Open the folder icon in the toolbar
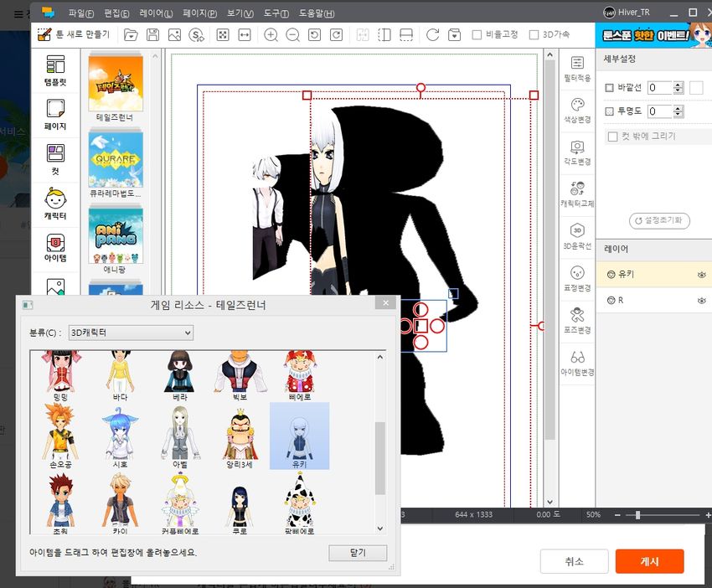The height and width of the screenshot is (588, 712). coord(131,34)
